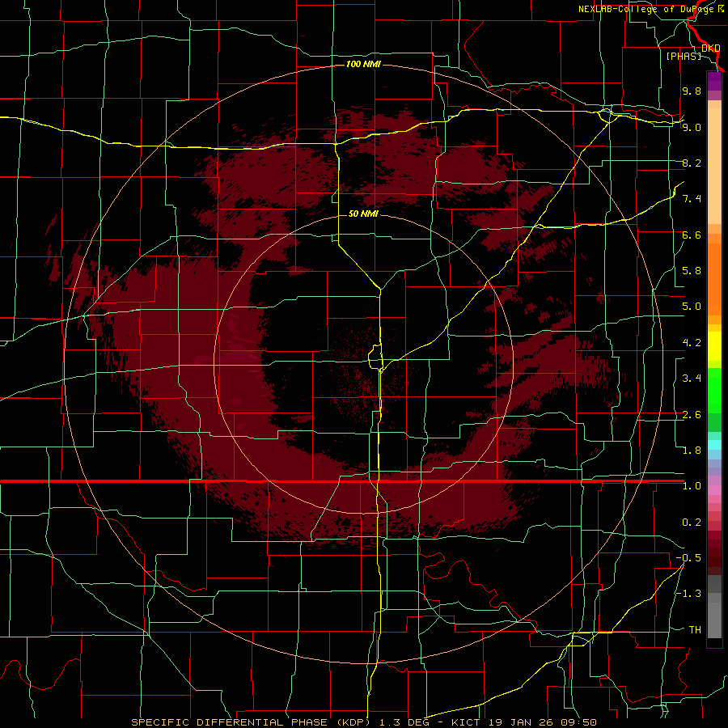728x728 pixels.
Task: Click the 2.6 value on the scale
Action: [692, 415]
